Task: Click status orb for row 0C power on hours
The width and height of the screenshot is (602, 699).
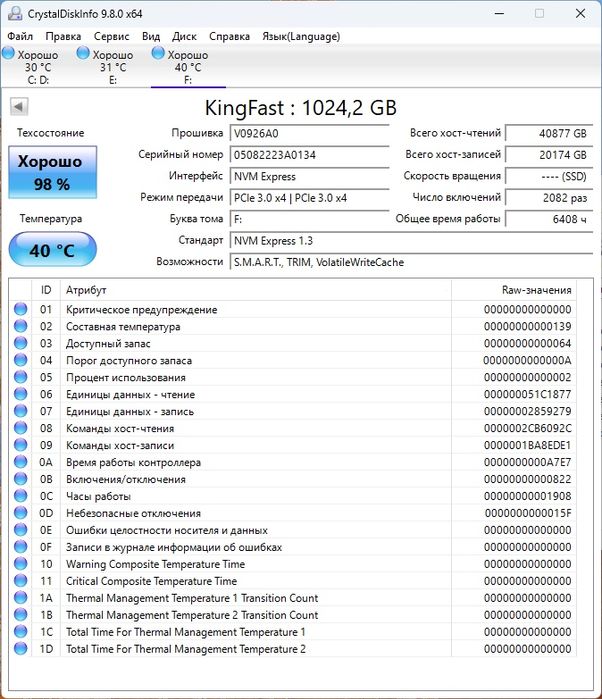Action: [21, 495]
